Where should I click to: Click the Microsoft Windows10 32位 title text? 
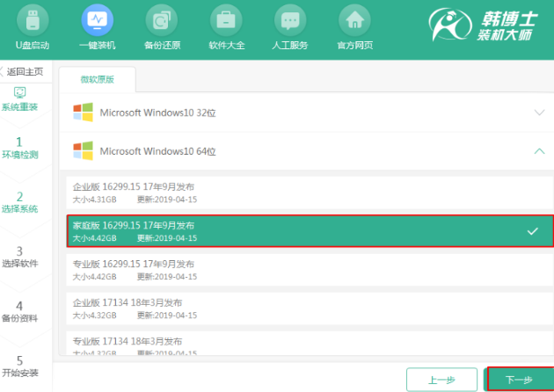click(x=157, y=113)
